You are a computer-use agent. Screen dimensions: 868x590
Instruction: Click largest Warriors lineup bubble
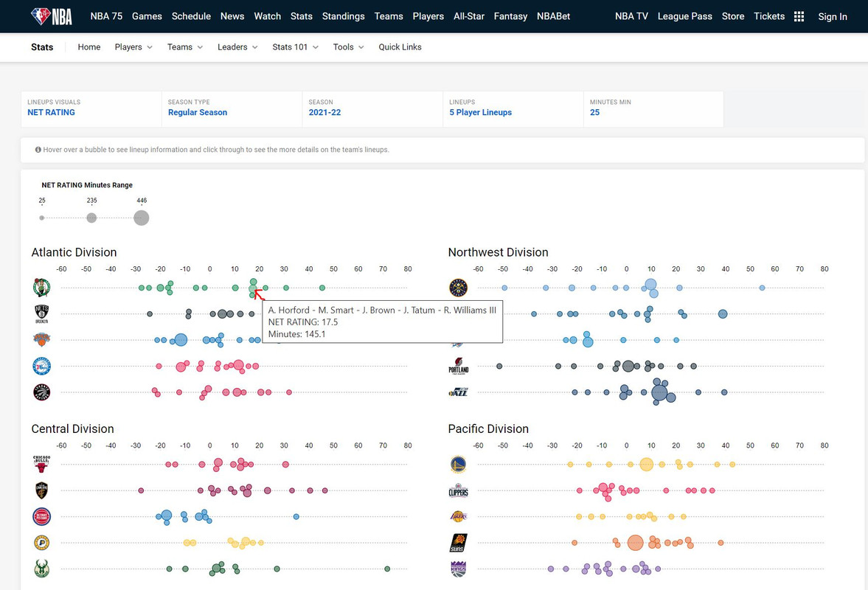click(646, 465)
